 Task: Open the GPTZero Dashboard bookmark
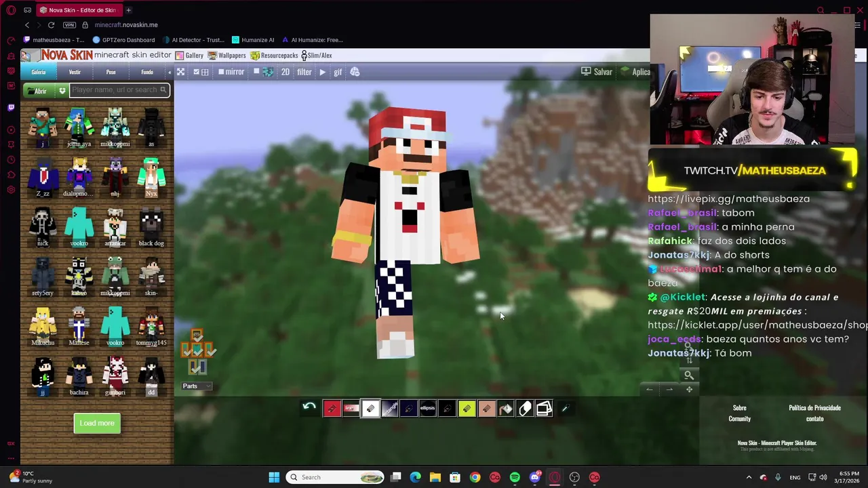pyautogui.click(x=124, y=40)
